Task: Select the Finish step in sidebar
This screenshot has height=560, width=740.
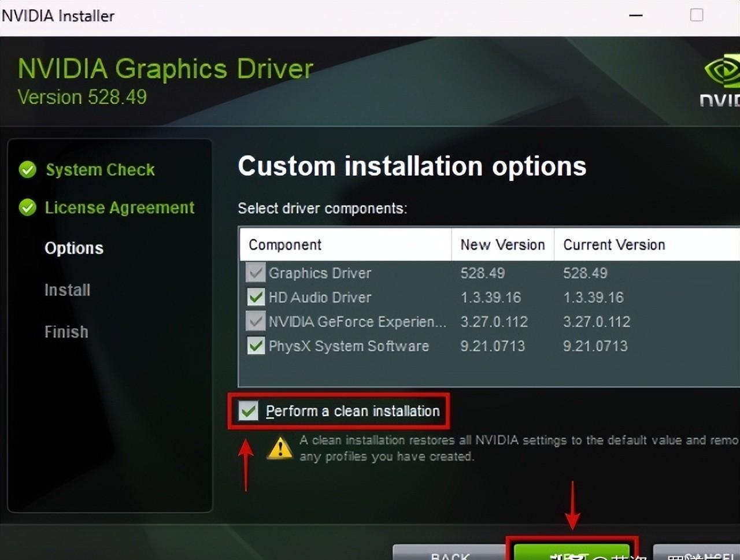Action: tap(66, 332)
